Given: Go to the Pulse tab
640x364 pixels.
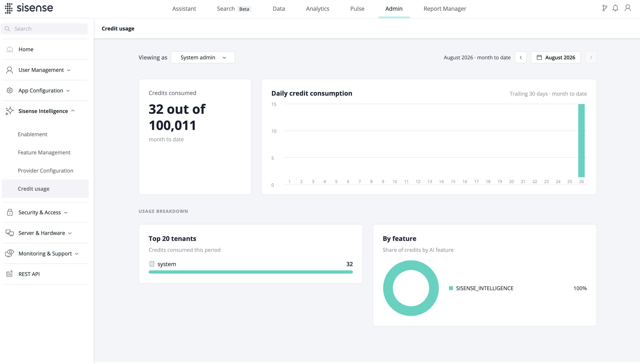Looking at the screenshot, I should tap(357, 9).
